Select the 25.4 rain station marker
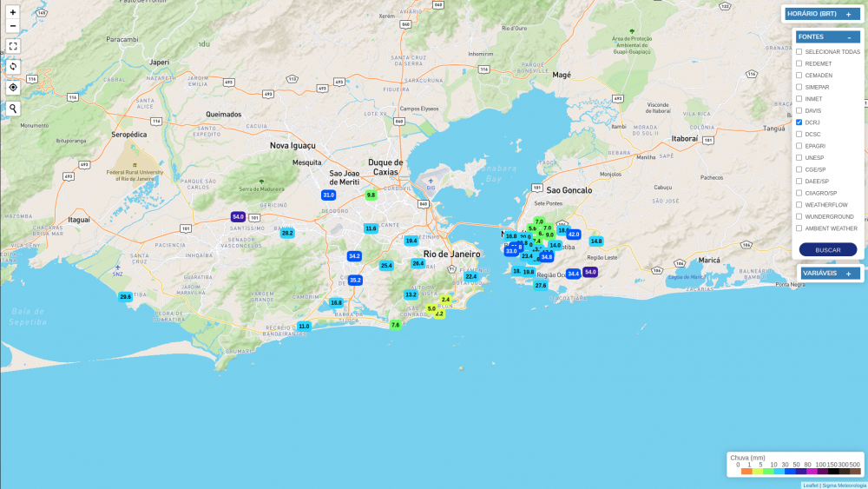The image size is (868, 489). 386,265
